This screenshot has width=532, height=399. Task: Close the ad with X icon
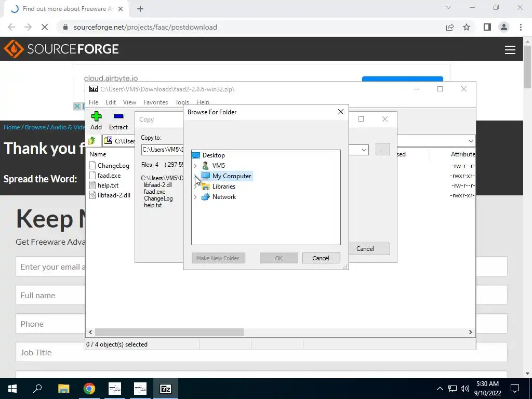[x=77, y=106]
